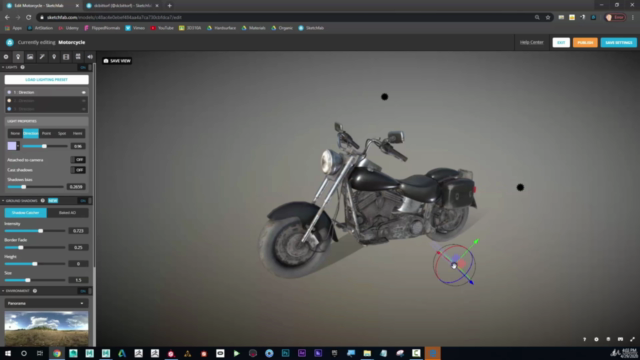This screenshot has height=360, width=640.
Task: Click the Border Fade value field 0.25
Action: point(78,247)
